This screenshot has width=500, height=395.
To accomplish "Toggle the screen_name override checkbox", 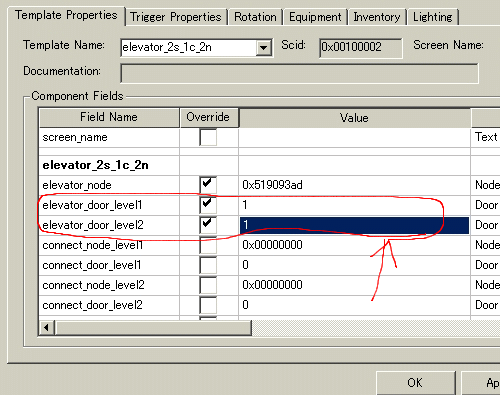I will click(x=208, y=137).
